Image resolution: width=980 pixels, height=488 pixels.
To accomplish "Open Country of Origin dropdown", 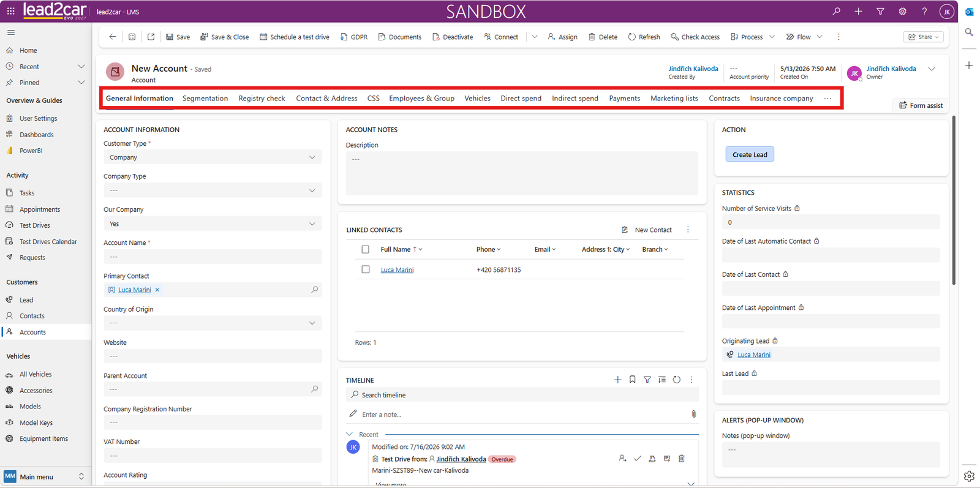I will click(x=213, y=323).
